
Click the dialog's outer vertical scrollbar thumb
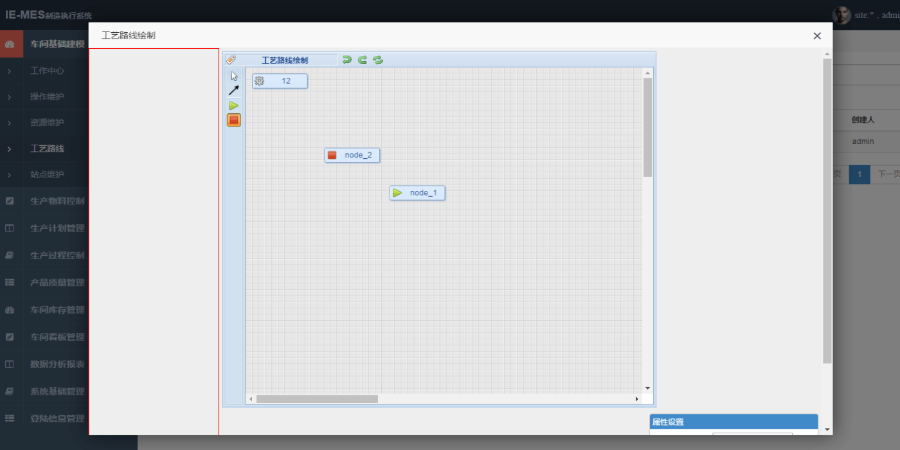coord(827,211)
